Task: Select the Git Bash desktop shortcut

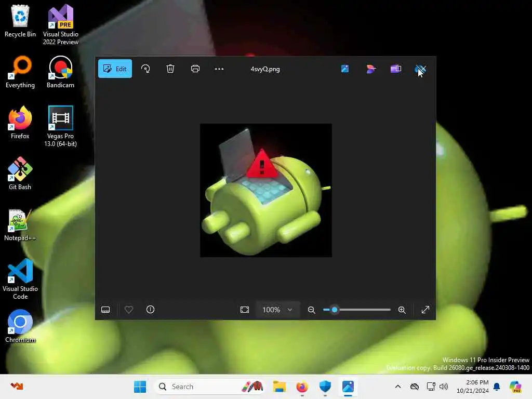Action: [20, 174]
